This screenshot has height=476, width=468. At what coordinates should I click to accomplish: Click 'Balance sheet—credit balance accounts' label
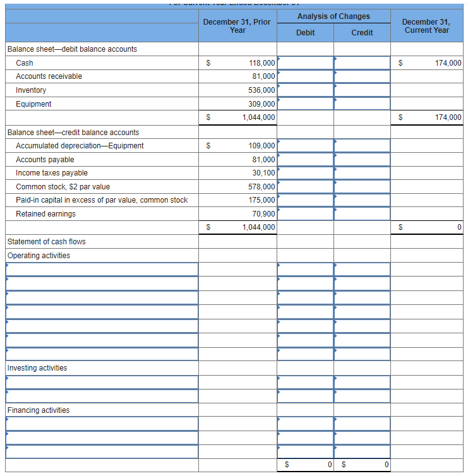[73, 133]
